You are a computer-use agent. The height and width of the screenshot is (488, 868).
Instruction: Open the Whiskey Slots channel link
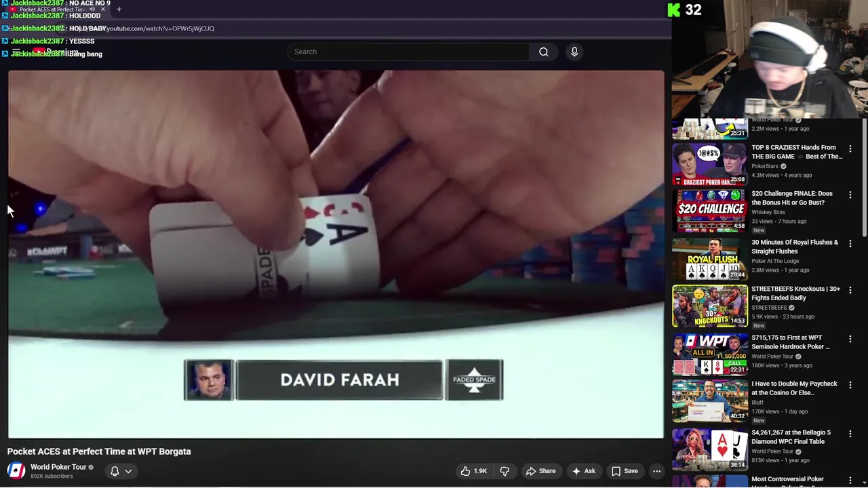coord(768,212)
